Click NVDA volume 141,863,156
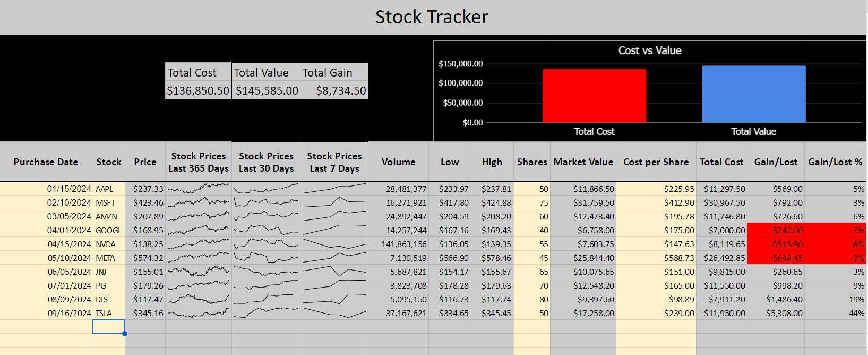This screenshot has width=868, height=355. 398,244
